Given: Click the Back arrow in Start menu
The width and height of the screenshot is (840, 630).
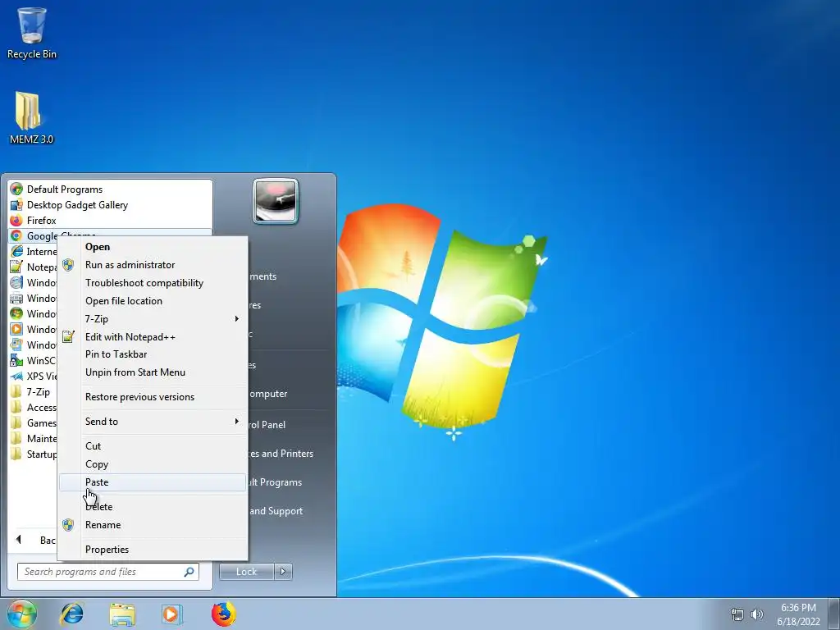Looking at the screenshot, I should tap(19, 540).
